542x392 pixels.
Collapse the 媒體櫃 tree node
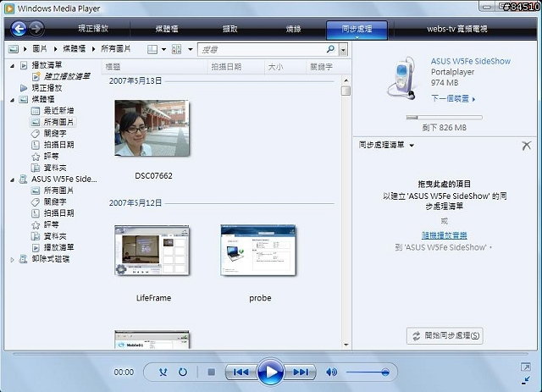click(12, 100)
